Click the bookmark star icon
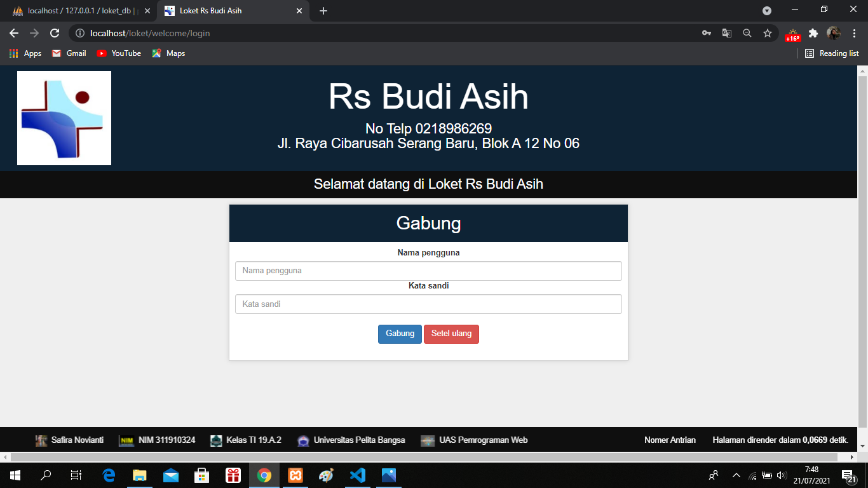Image resolution: width=868 pixels, height=488 pixels. click(x=768, y=33)
